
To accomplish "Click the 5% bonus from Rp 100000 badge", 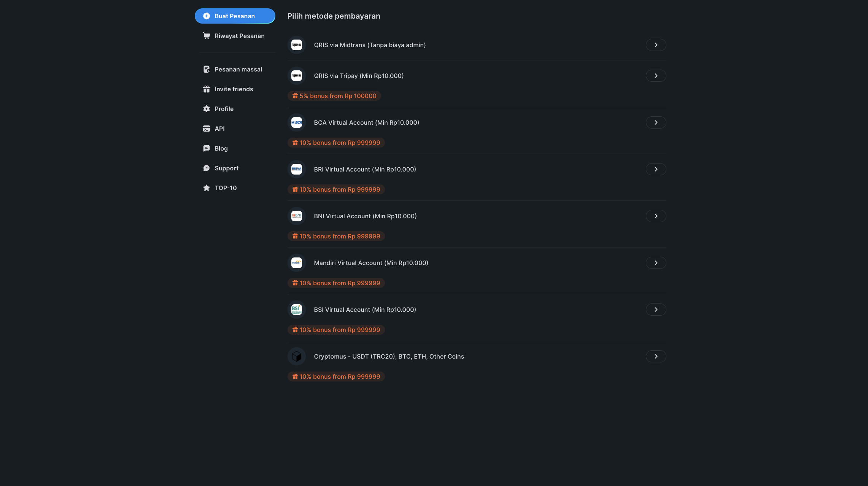I will pyautogui.click(x=334, y=96).
